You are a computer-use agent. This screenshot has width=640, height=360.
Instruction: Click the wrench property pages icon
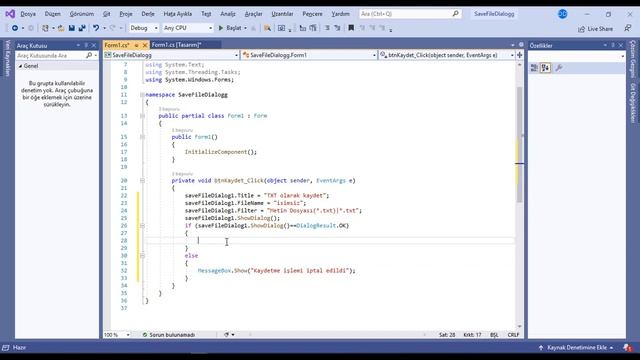(559, 68)
